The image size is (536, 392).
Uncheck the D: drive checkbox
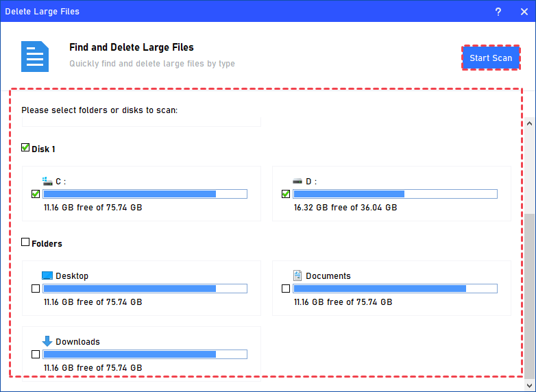point(286,194)
